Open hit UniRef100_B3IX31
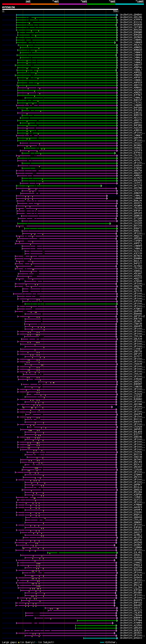146x644 pixels. tap(131, 22)
